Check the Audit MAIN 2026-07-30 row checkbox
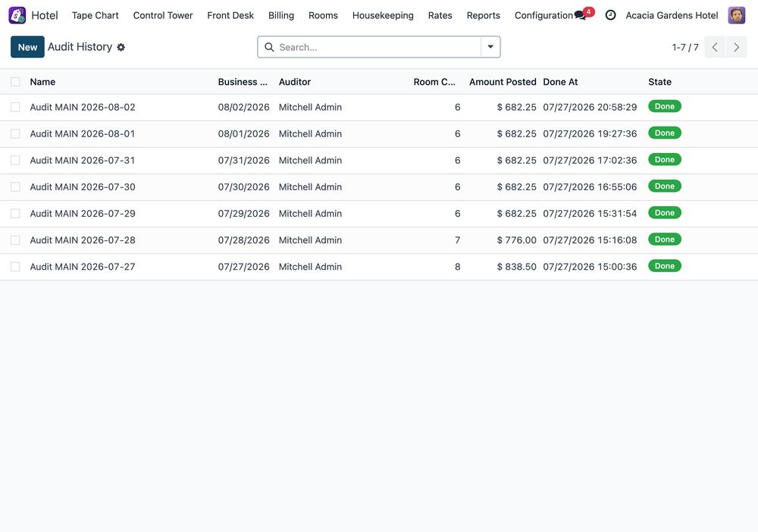Image resolution: width=758 pixels, height=532 pixels. 15,187
